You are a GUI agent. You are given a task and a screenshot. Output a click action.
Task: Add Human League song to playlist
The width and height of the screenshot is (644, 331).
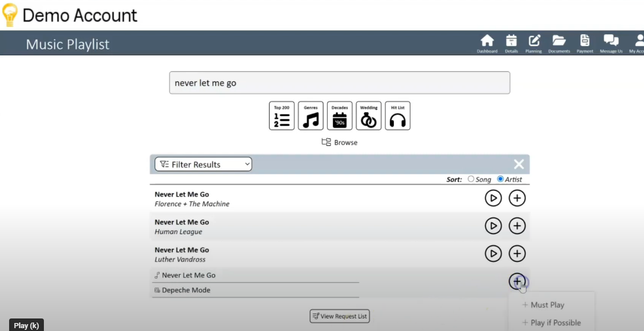pos(517,226)
